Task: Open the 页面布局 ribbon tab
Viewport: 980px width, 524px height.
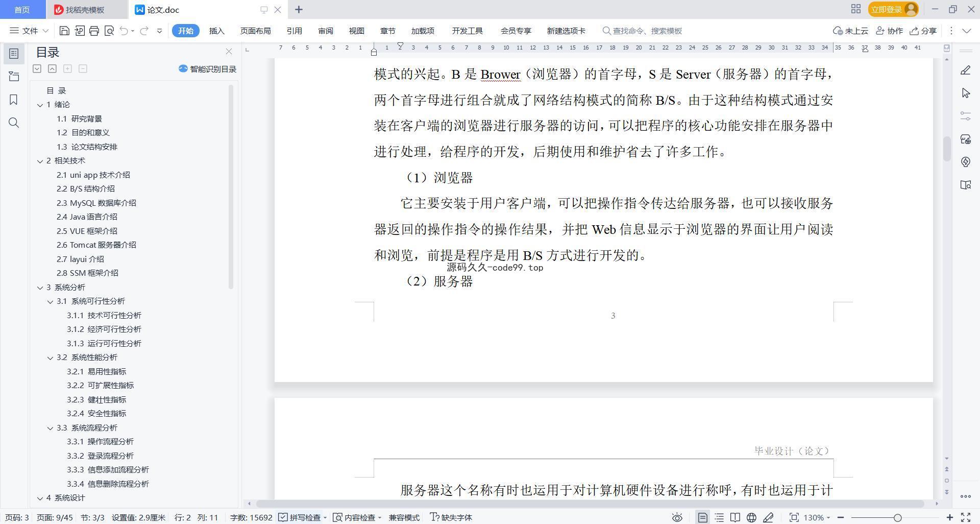Action: 255,31
